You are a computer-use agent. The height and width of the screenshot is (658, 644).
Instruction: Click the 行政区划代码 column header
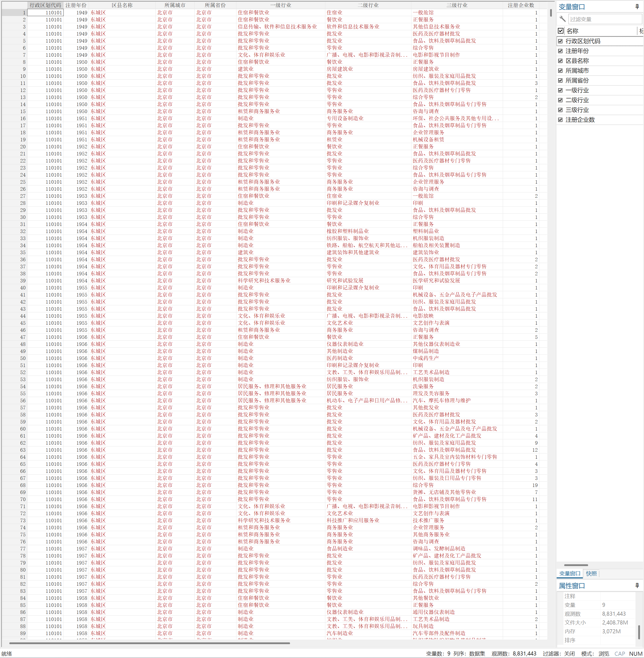point(45,5)
